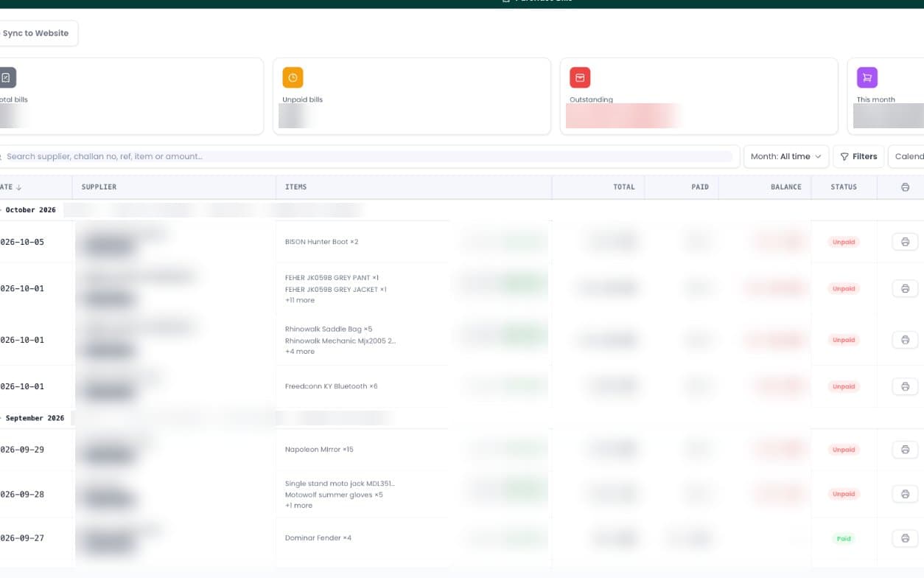Click the 2026-10-05 date cell

click(22, 242)
